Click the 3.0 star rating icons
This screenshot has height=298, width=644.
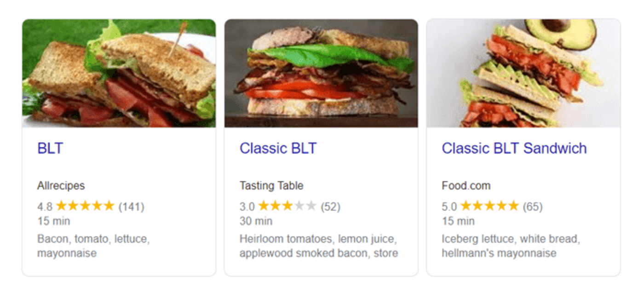coord(287,206)
